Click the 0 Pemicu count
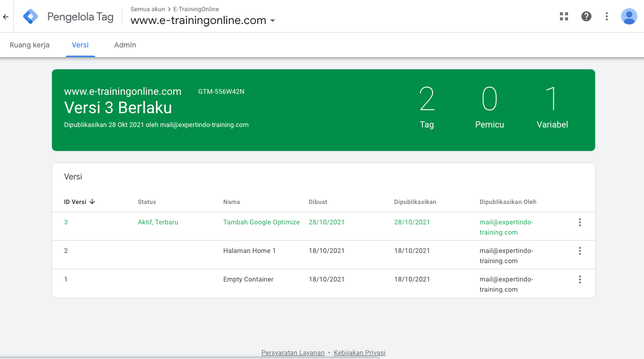This screenshot has height=359, width=644. pyautogui.click(x=490, y=107)
